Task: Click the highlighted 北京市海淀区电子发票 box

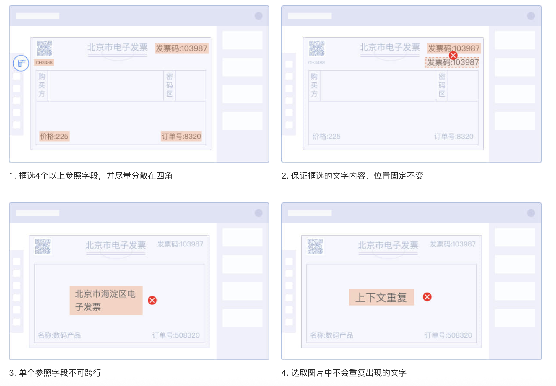Action: [x=106, y=300]
